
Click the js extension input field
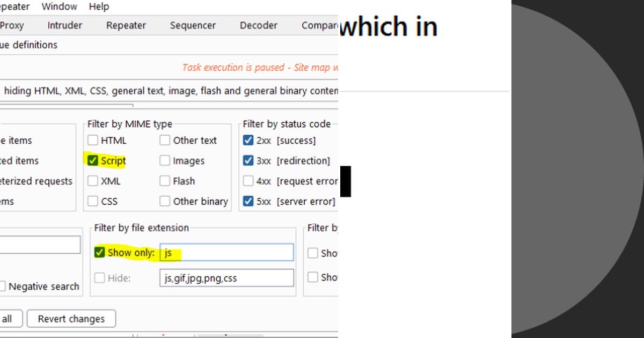point(225,252)
